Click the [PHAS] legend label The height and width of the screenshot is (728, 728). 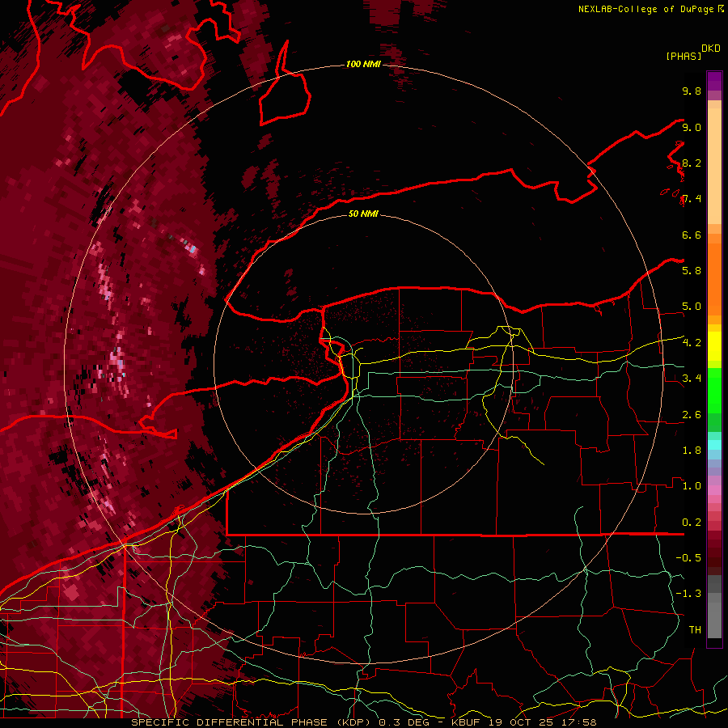(684, 56)
